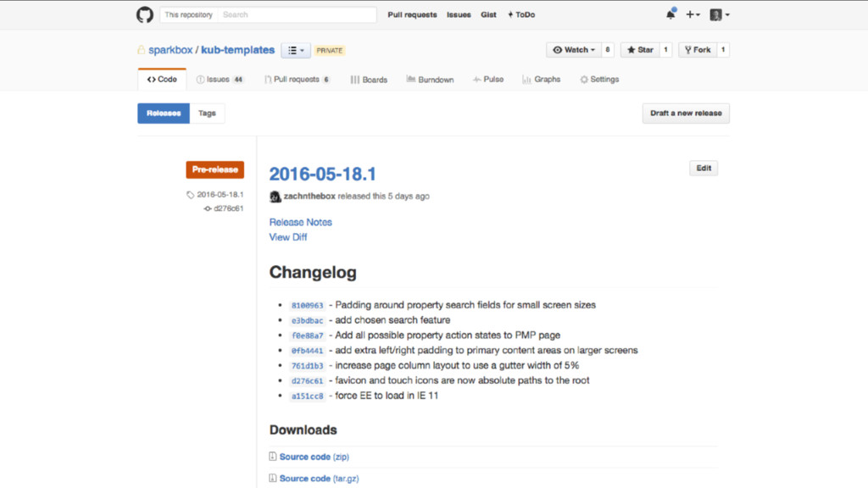
Task: Open the View Diff link
Action: 288,237
